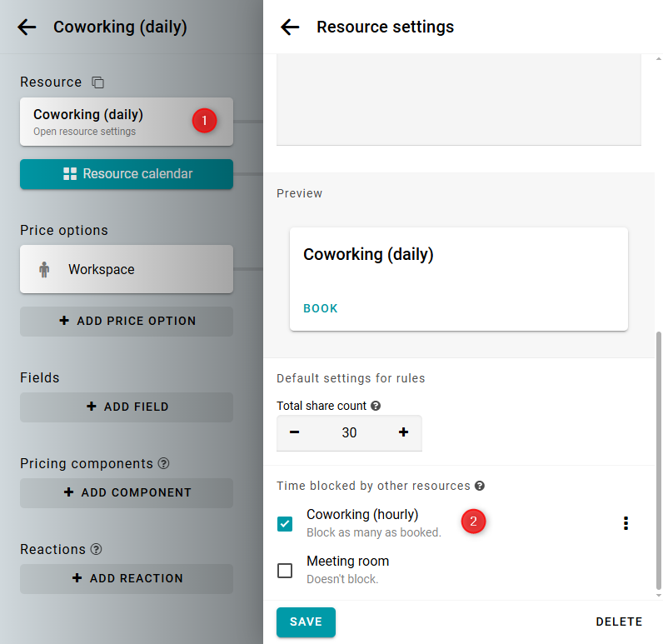Go back from Coworking (daily) panel
Screen dimensions: 663x644
click(27, 27)
